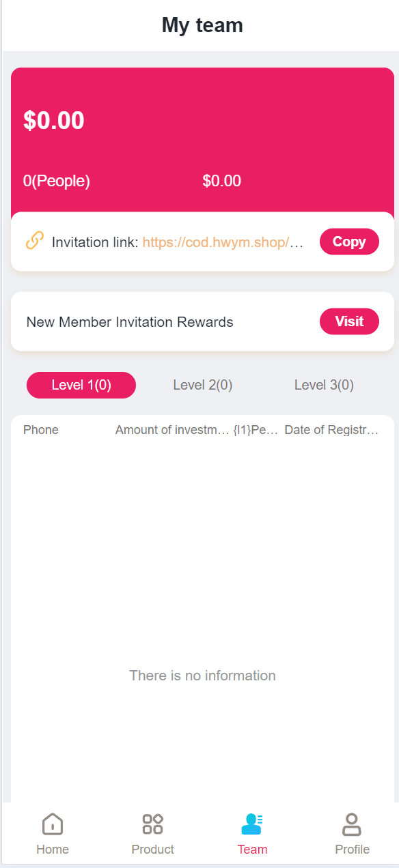Screen dimensions: 399x868
Task: Tap the large $0.00 balance amount
Action: pyautogui.click(x=54, y=121)
